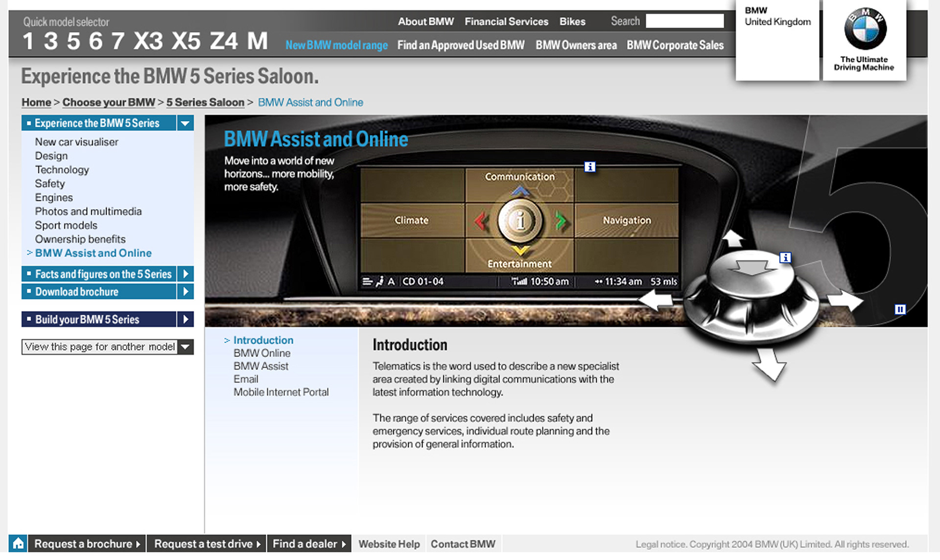Select X5 in quick model selector
The image size is (940, 560).
186,41
